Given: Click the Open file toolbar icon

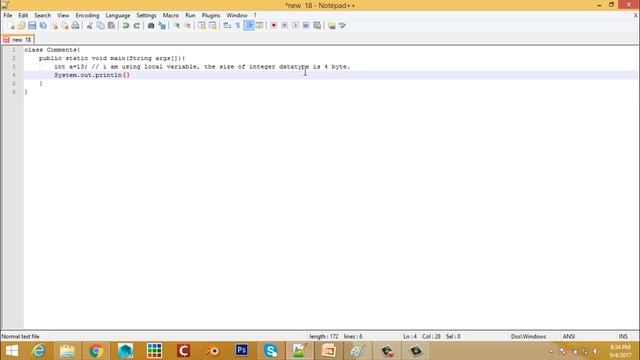Looking at the screenshot, I should click(x=21, y=26).
